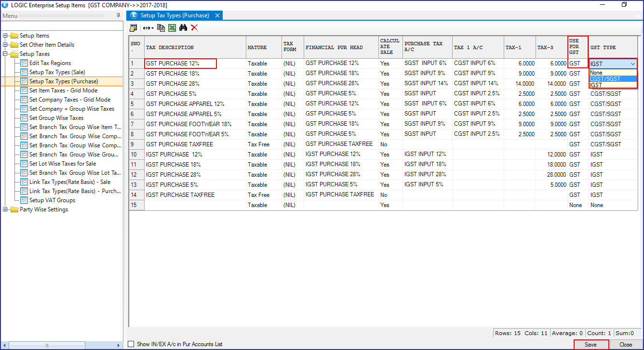This screenshot has width=644, height=350.
Task: Select Setup Tax Types (Purchase) in the tree
Action: coord(64,81)
